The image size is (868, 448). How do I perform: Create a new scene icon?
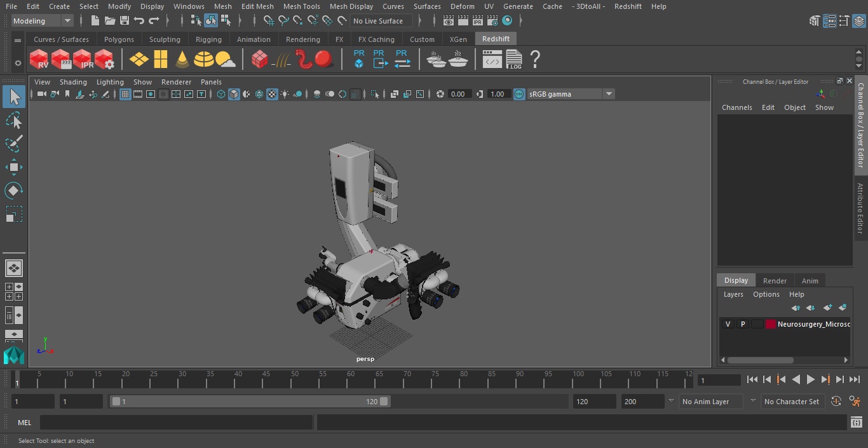click(95, 21)
